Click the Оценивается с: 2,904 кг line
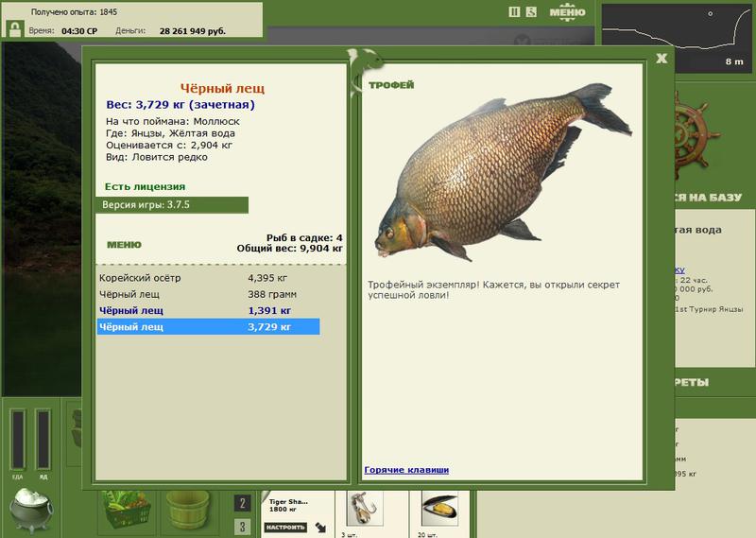This screenshot has height=538, width=756. (169, 146)
